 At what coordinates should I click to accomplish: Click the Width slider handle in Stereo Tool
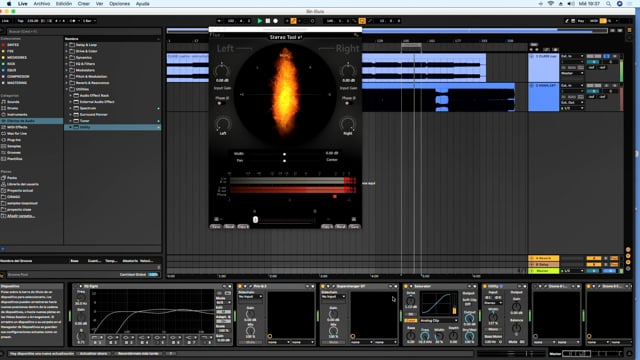coord(284,154)
